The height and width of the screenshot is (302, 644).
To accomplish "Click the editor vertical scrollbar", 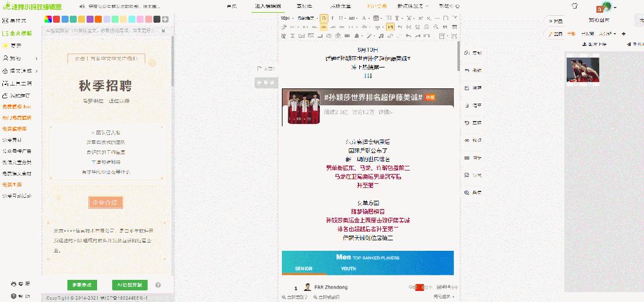I will (x=459, y=56).
